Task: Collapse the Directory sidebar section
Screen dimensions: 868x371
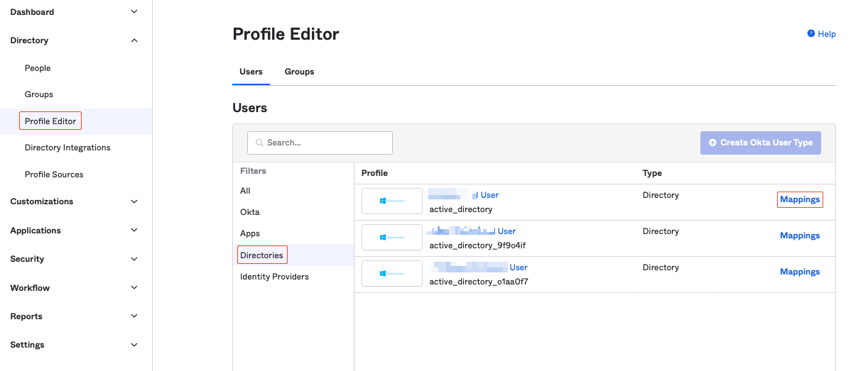Action: [134, 40]
